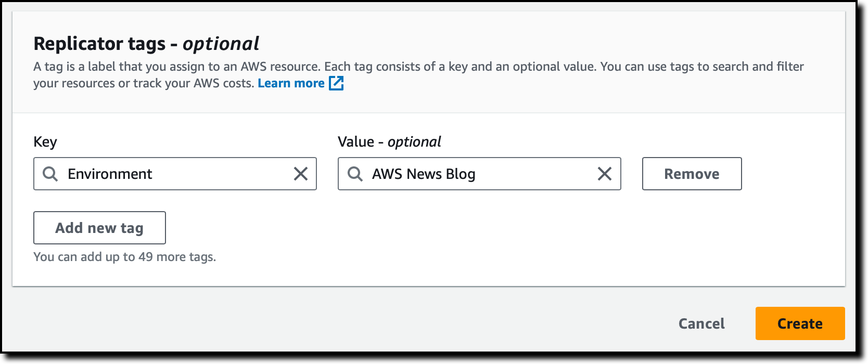Viewport: 868px width, 364px height.
Task: Clear the AWS News Blog value with X
Action: (x=604, y=174)
